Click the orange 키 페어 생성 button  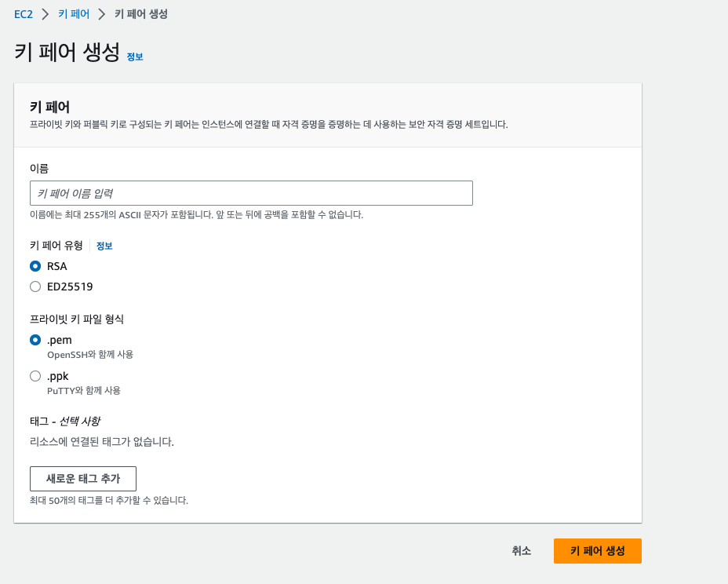pyautogui.click(x=598, y=551)
